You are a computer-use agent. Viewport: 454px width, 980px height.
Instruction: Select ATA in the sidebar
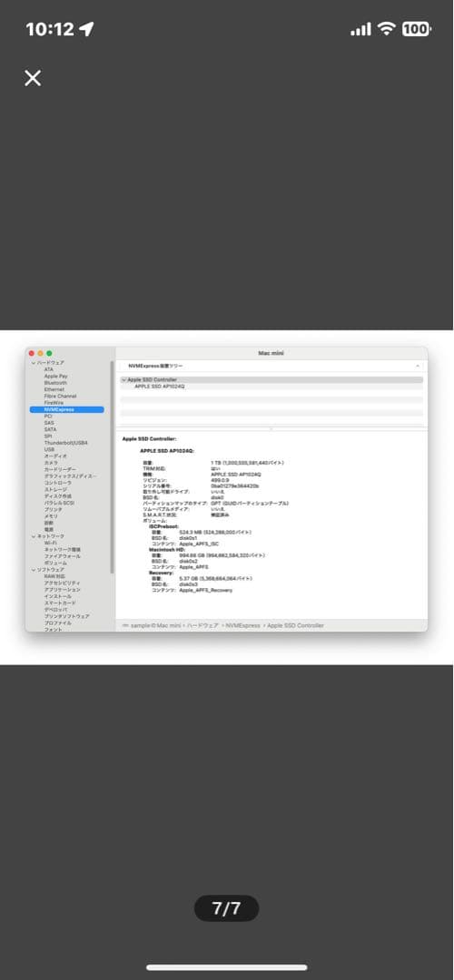[x=49, y=369]
